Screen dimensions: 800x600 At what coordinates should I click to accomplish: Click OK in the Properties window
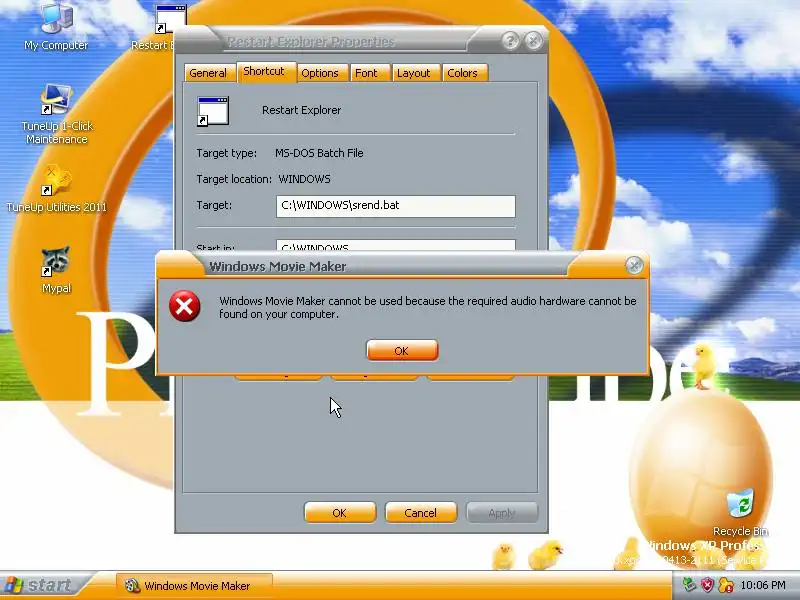340,513
